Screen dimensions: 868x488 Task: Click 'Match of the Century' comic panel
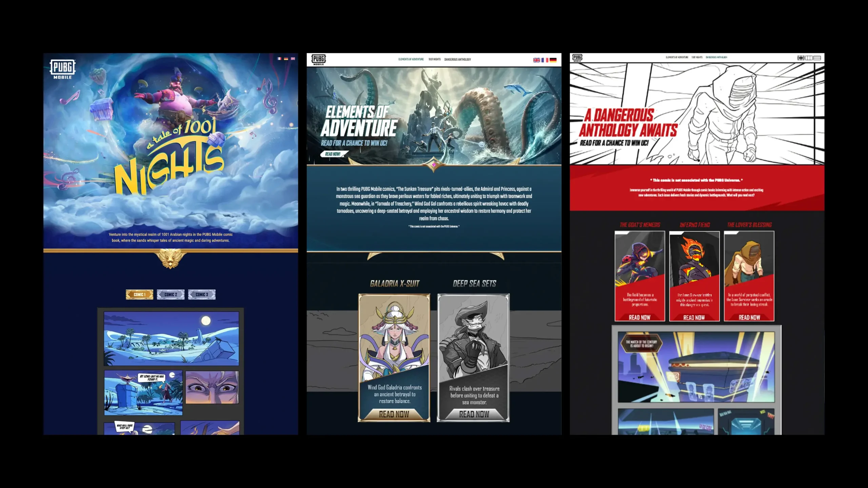pyautogui.click(x=696, y=367)
